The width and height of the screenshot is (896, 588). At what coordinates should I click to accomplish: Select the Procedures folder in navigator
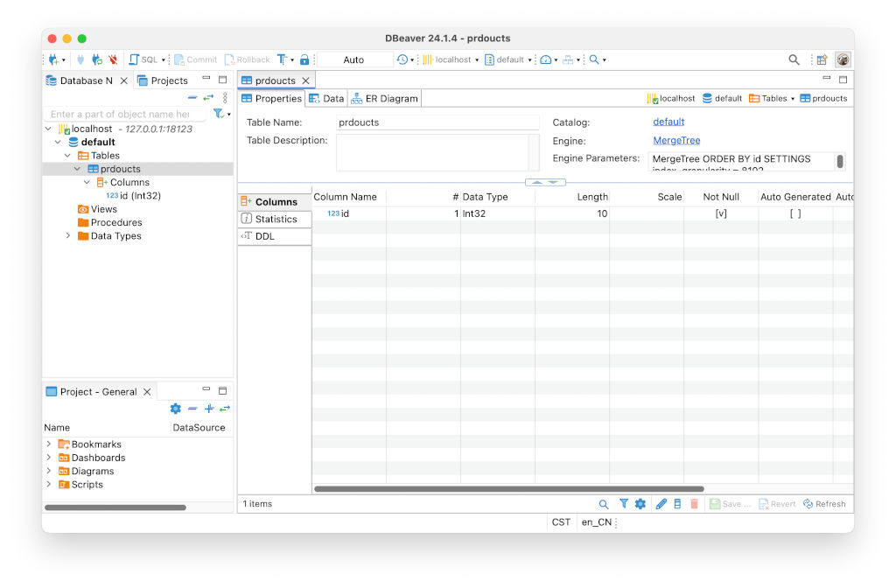tap(110, 223)
